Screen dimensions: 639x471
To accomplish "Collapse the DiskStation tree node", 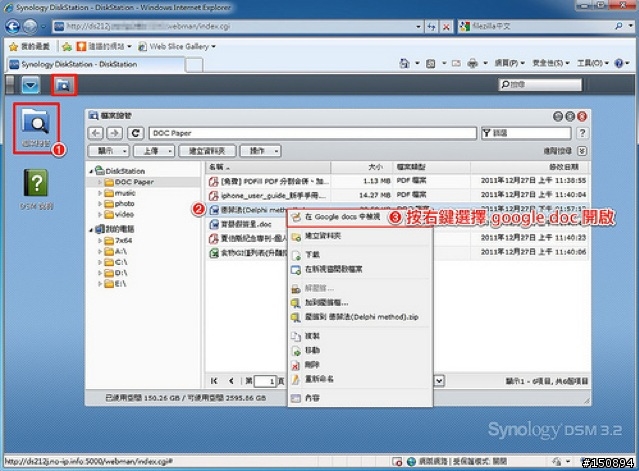I will click(91, 171).
